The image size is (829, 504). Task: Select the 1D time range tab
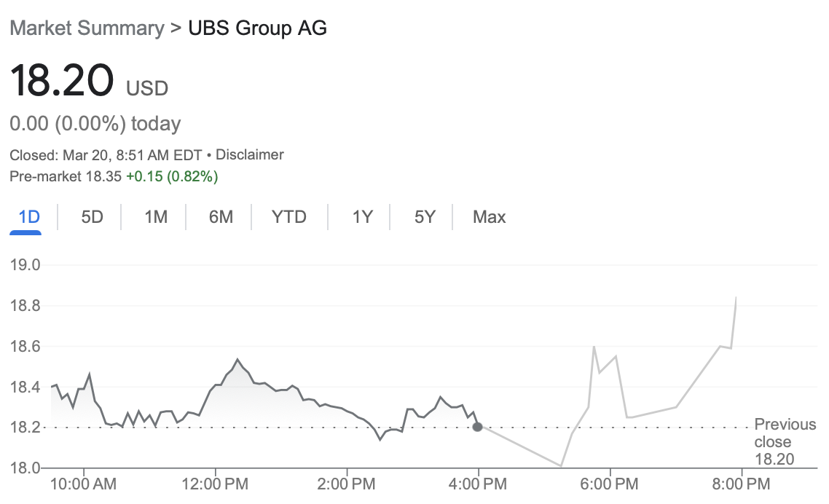(x=29, y=217)
